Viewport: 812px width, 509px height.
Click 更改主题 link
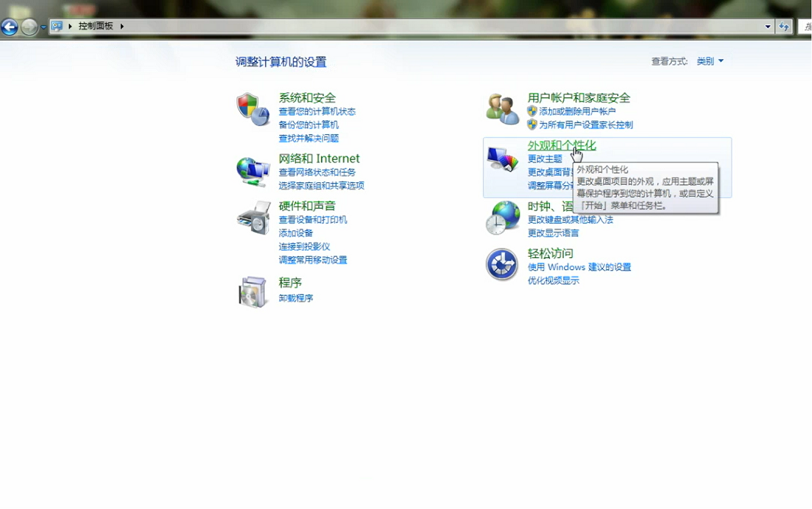pos(545,159)
